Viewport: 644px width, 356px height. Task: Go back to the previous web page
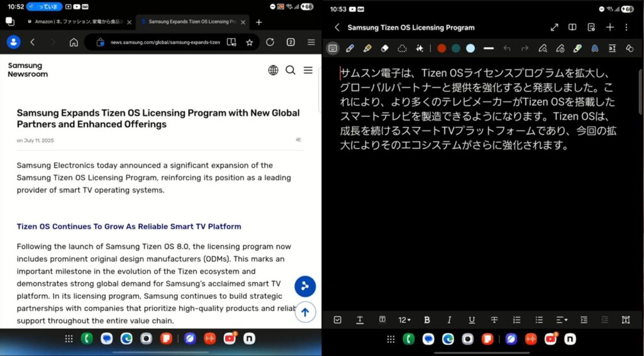click(33, 42)
